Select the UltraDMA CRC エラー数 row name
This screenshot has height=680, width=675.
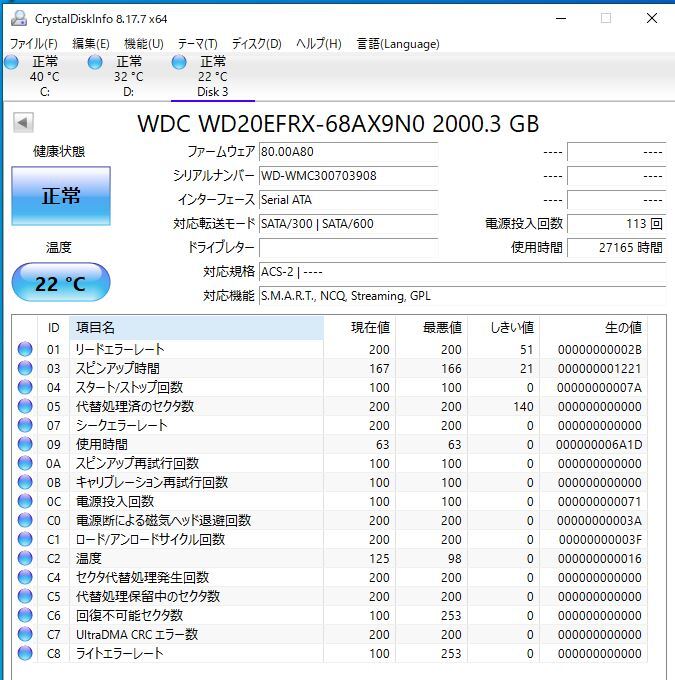pos(137,634)
